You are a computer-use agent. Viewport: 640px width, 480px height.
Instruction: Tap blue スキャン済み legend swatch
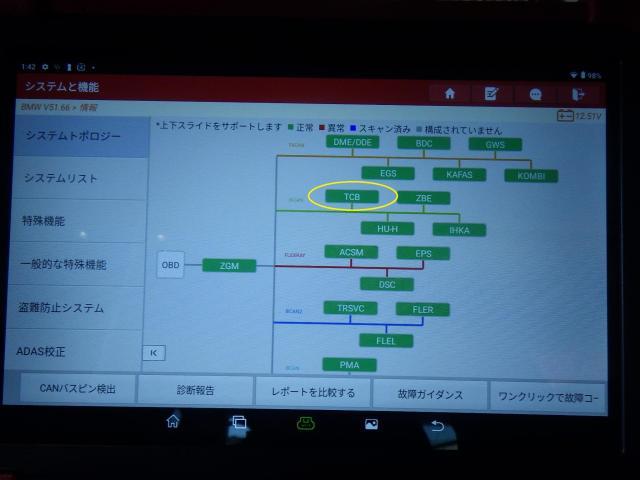353,129
